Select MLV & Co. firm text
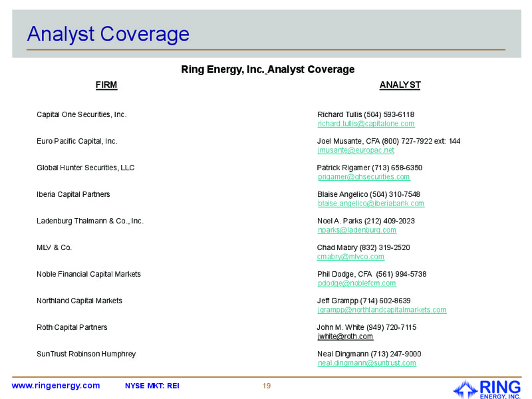Screen dimensions: 532x399 pos(54,247)
